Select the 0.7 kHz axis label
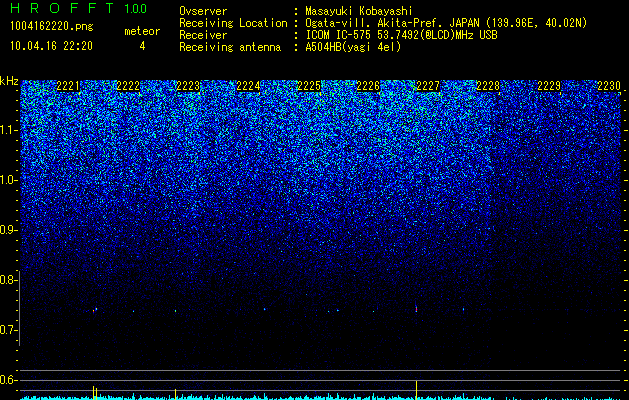The height and width of the screenshot is (400, 629). pos(8,330)
